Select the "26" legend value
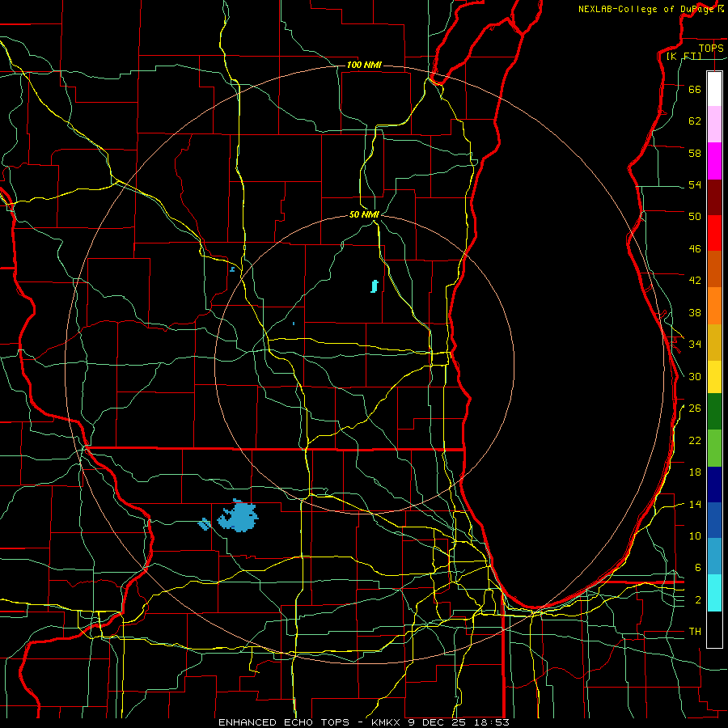728x728 pixels. tap(695, 408)
